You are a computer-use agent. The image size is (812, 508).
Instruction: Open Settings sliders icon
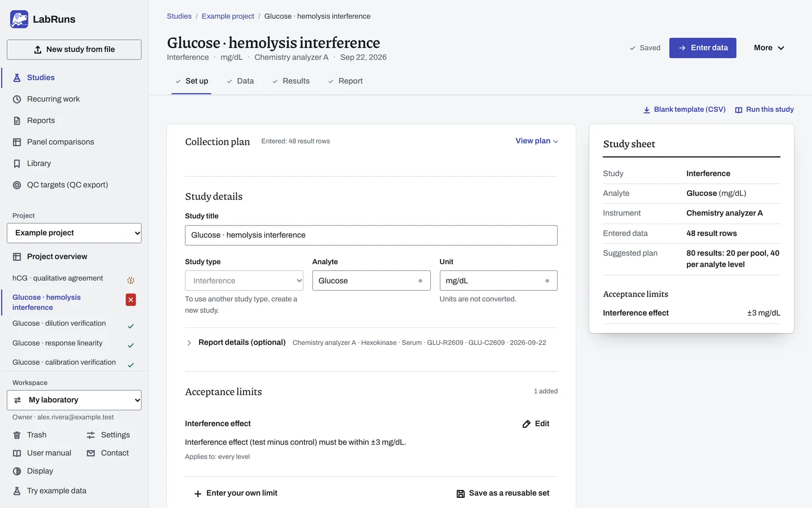(x=91, y=435)
